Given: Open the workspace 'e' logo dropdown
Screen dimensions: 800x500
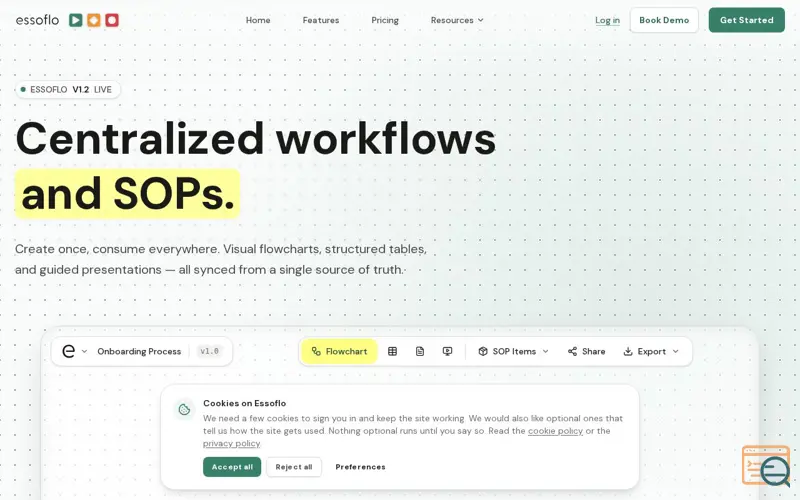Looking at the screenshot, I should pyautogui.click(x=74, y=351).
